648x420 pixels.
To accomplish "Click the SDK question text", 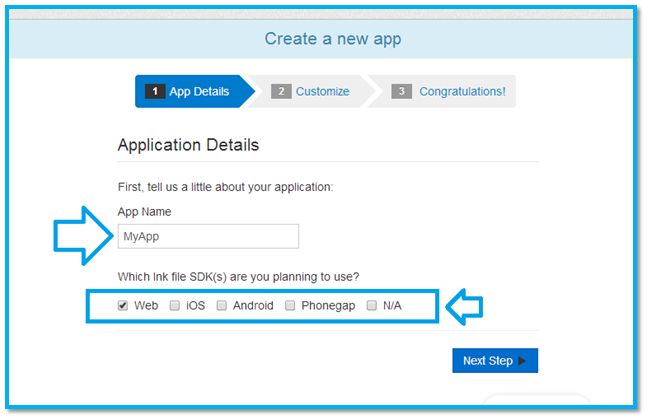I will click(239, 277).
